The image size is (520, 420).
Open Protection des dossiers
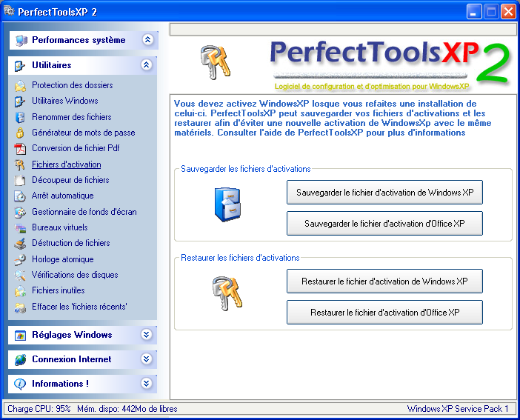click(73, 85)
